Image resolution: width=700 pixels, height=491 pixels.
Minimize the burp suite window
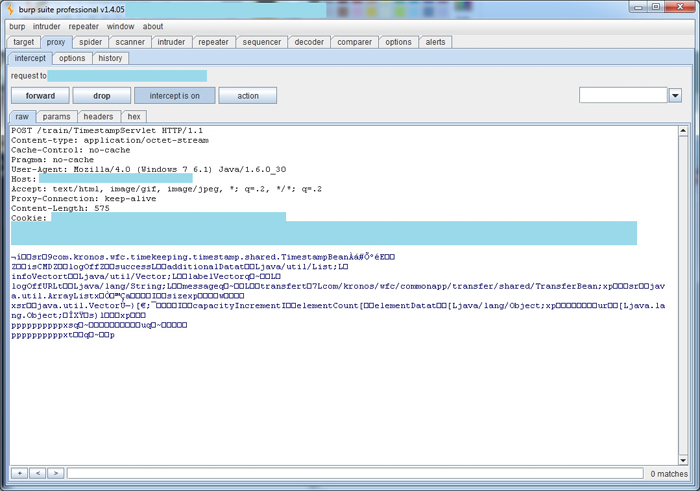point(639,7)
